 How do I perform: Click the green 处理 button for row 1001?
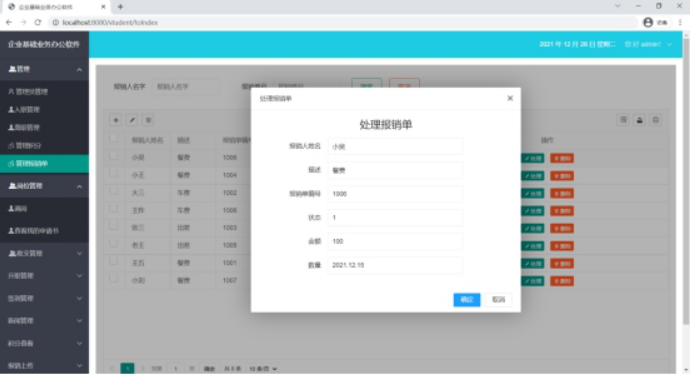click(x=533, y=264)
